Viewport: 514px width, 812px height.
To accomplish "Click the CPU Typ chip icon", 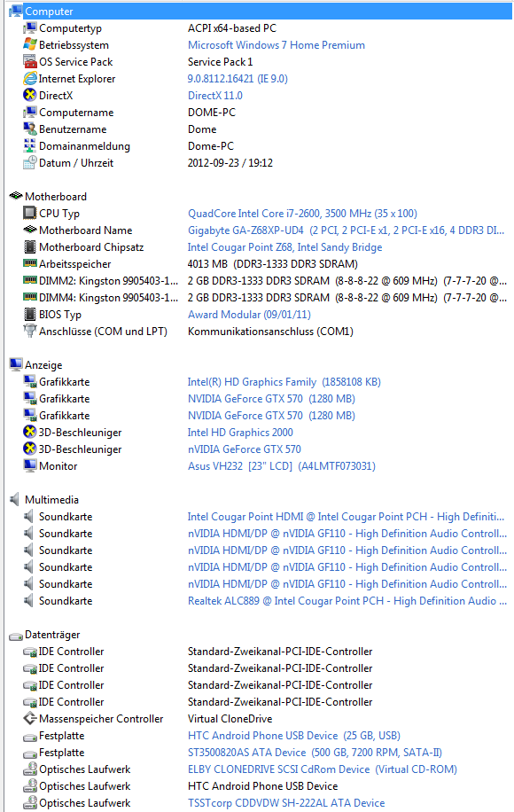I will point(30,213).
